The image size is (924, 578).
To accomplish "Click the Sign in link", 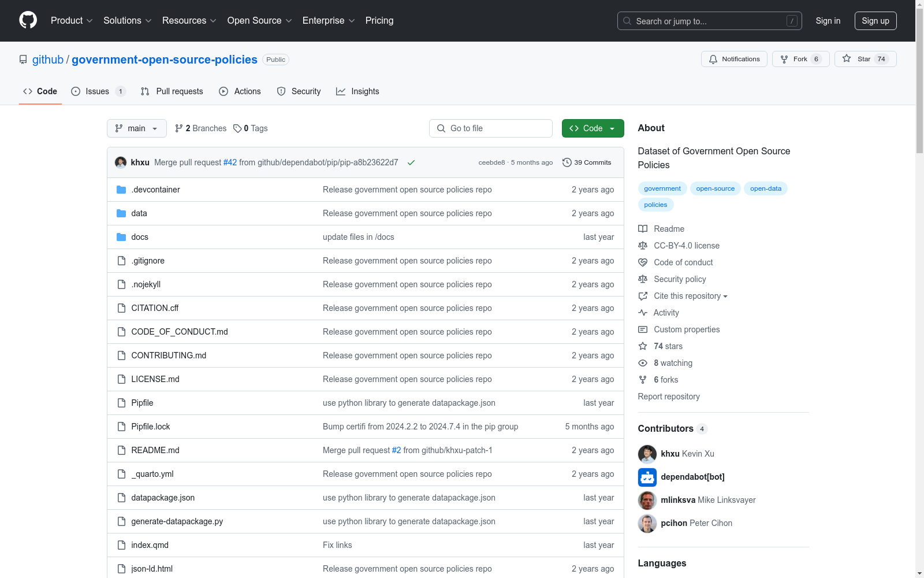I will tap(828, 21).
